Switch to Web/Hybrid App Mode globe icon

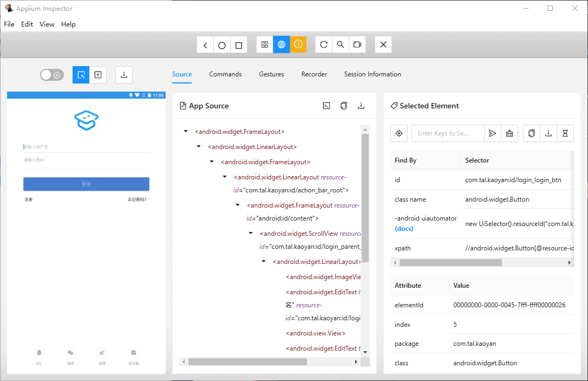[281, 44]
